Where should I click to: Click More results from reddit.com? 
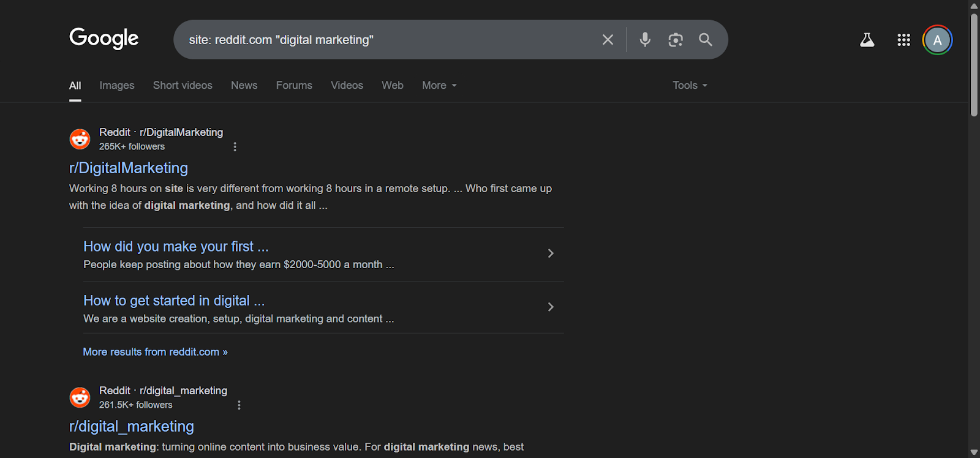[x=155, y=352]
